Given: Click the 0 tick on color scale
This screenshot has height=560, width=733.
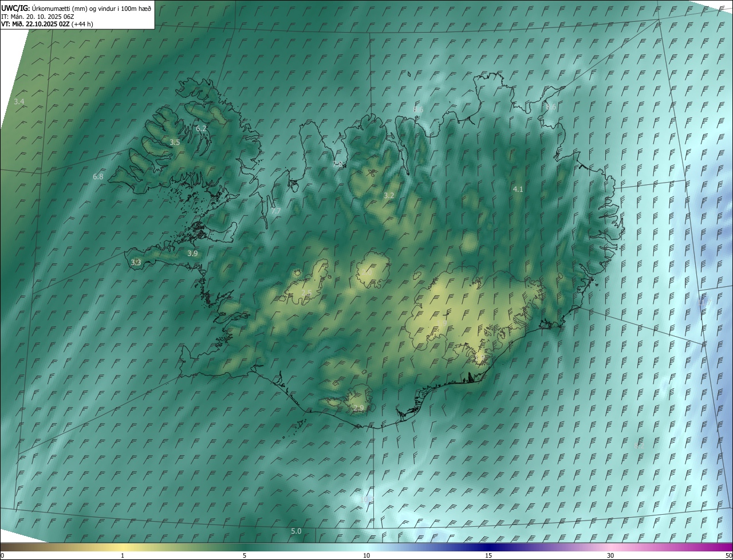Looking at the screenshot, I should click(x=2, y=555).
